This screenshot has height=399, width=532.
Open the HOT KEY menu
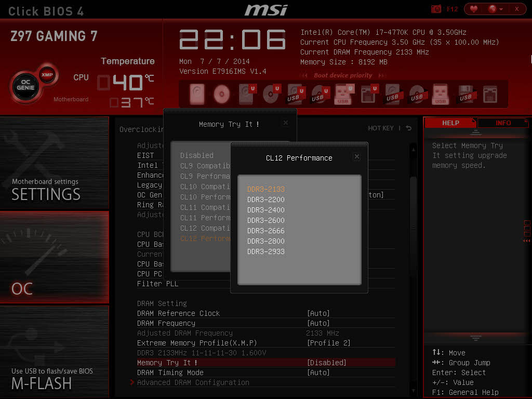(381, 128)
